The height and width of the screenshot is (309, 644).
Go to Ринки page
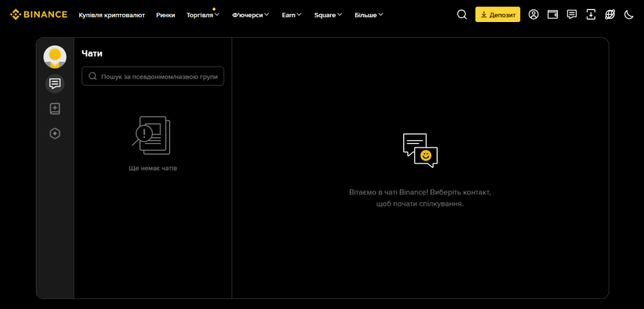tap(165, 15)
